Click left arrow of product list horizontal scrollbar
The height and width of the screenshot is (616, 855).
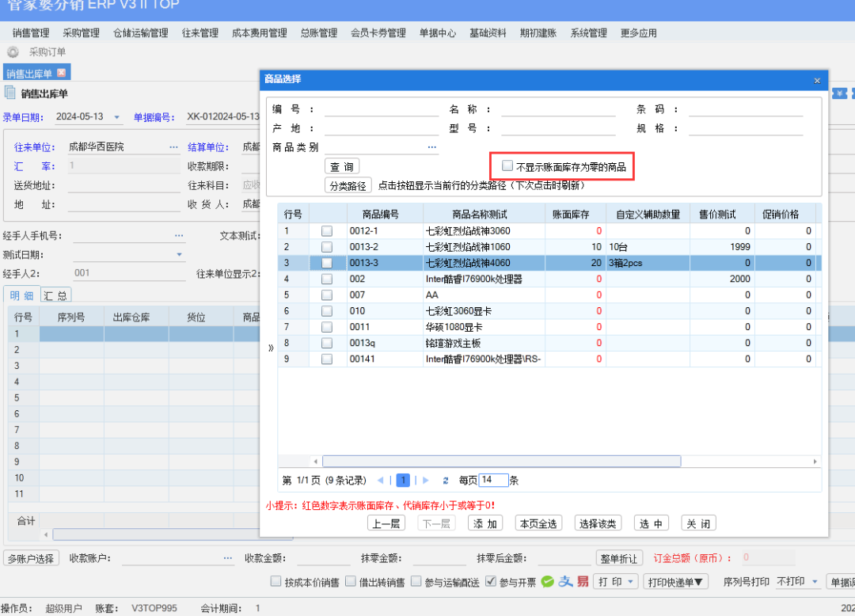tap(316, 462)
